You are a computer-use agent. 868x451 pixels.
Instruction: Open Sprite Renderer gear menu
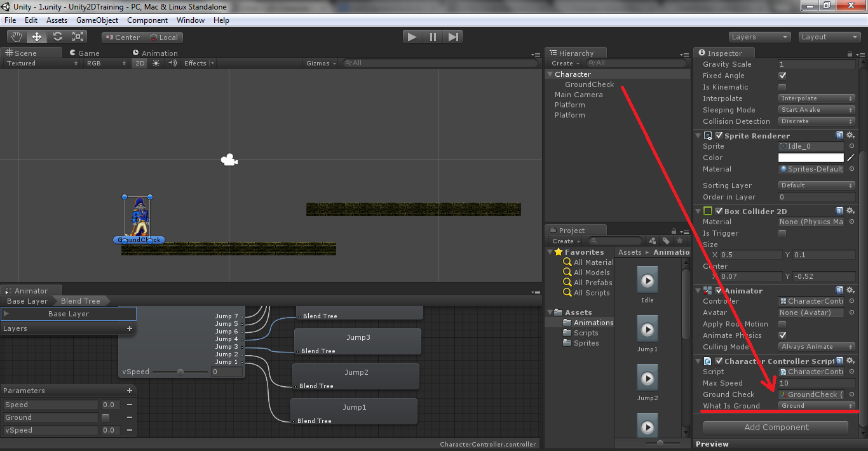pyautogui.click(x=850, y=135)
